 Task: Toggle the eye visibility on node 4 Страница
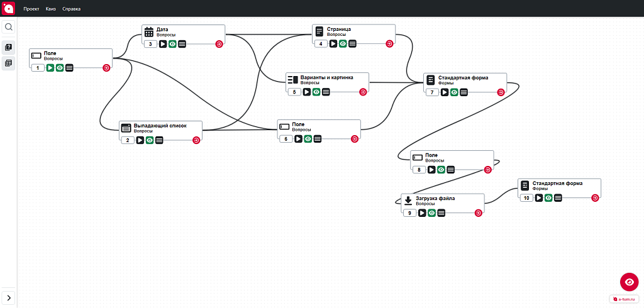[343, 44]
